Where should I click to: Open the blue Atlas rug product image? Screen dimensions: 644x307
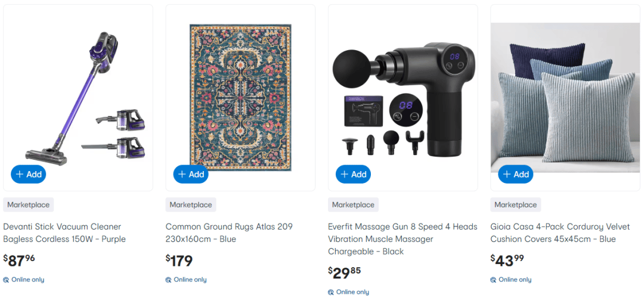click(240, 95)
